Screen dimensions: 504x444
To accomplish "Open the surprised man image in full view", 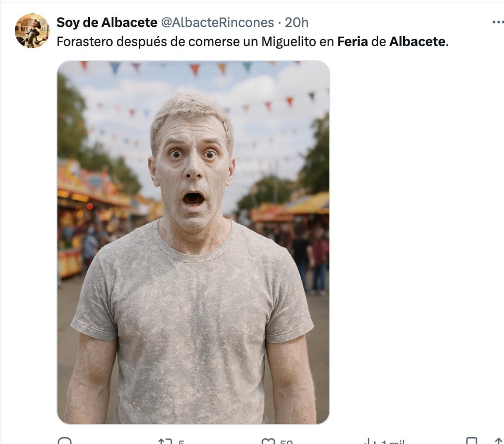I will (193, 242).
